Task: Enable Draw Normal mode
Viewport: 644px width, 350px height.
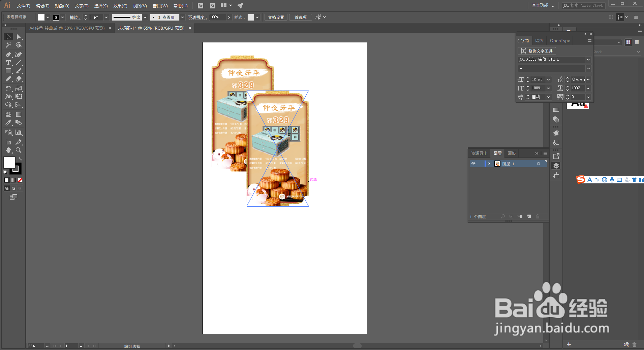Action: [6, 188]
